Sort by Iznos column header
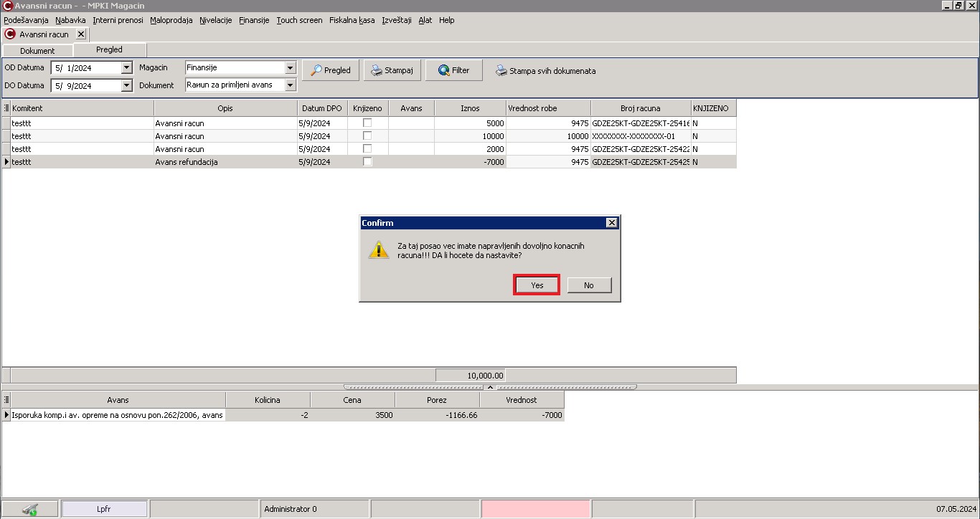This screenshot has width=980, height=519. [x=470, y=108]
